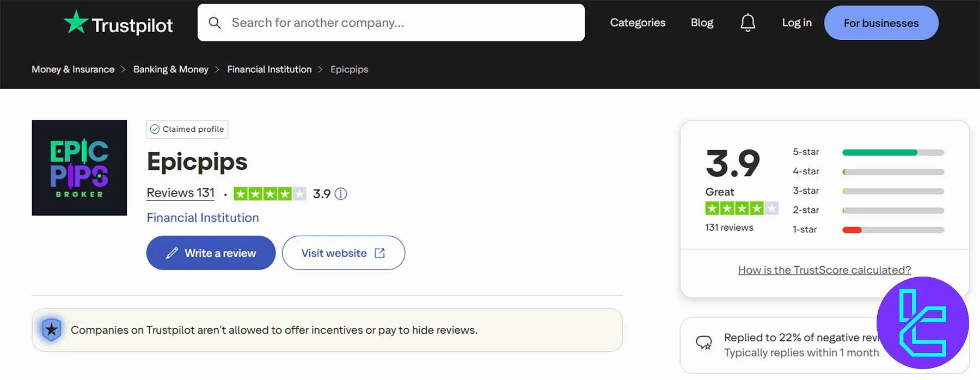
Task: Click the reply speech bubble icon
Action: pyautogui.click(x=704, y=342)
